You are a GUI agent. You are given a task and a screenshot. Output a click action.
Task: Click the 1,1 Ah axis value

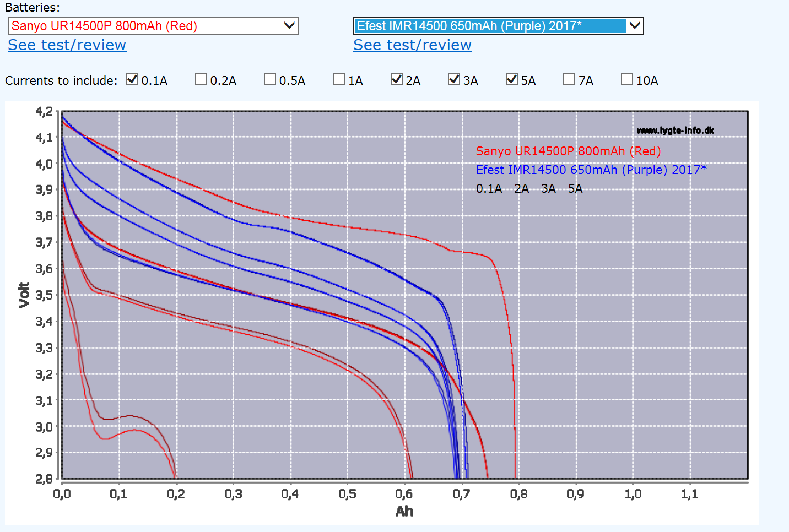(689, 494)
